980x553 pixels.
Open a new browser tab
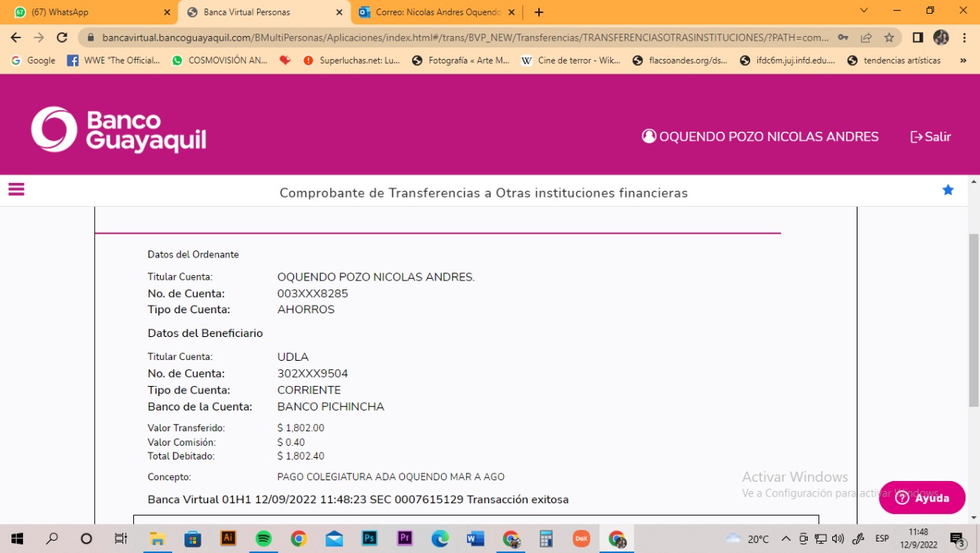pos(539,12)
